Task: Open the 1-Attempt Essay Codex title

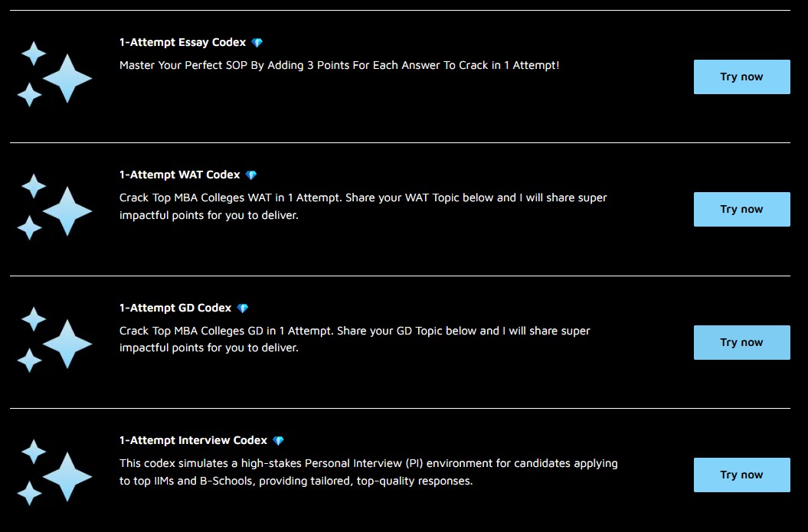Action: pos(182,43)
